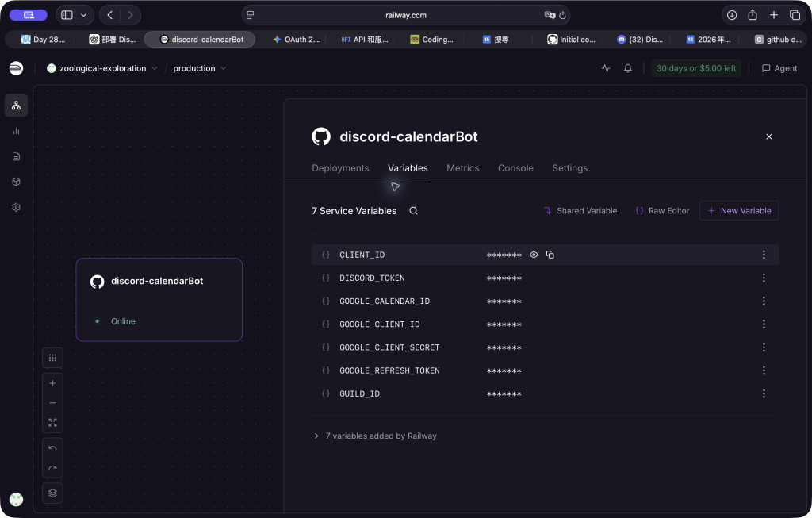Open project Settings gear in sidebar
Screen dimensions: 812x518
pos(16,207)
